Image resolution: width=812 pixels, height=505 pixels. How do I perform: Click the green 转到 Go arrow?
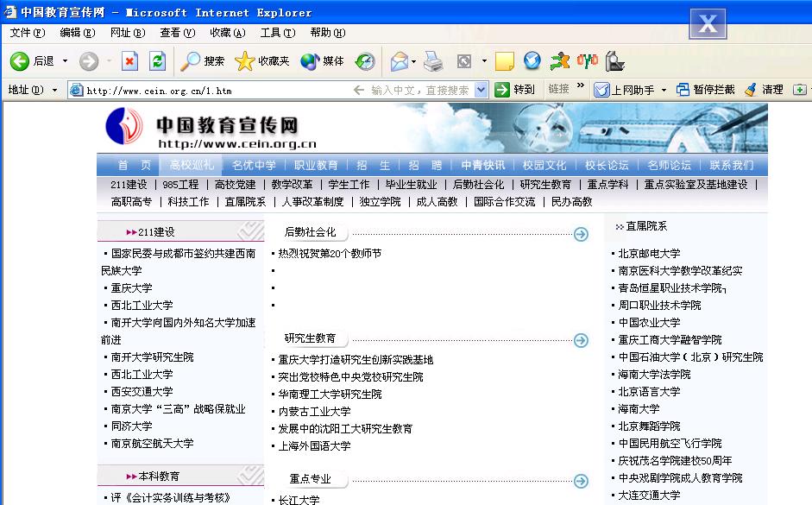(x=502, y=90)
